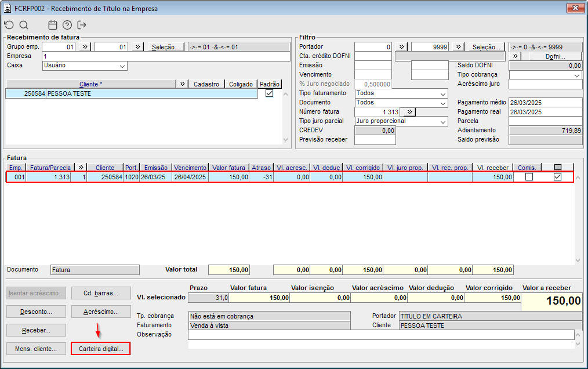
Task: Click the Cd. barras... button
Action: tap(101, 293)
